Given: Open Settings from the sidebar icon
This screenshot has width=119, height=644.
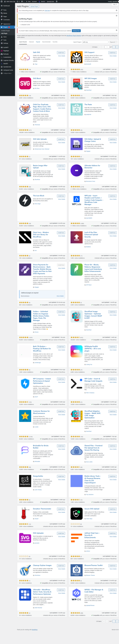Looking at the screenshot, I should [2, 43].
